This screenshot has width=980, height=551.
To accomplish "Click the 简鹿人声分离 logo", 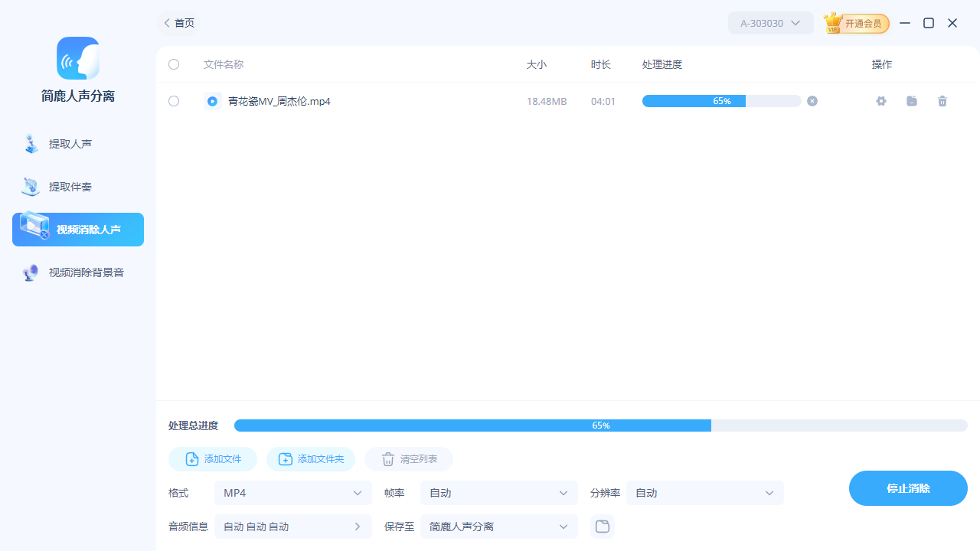I will (77, 58).
